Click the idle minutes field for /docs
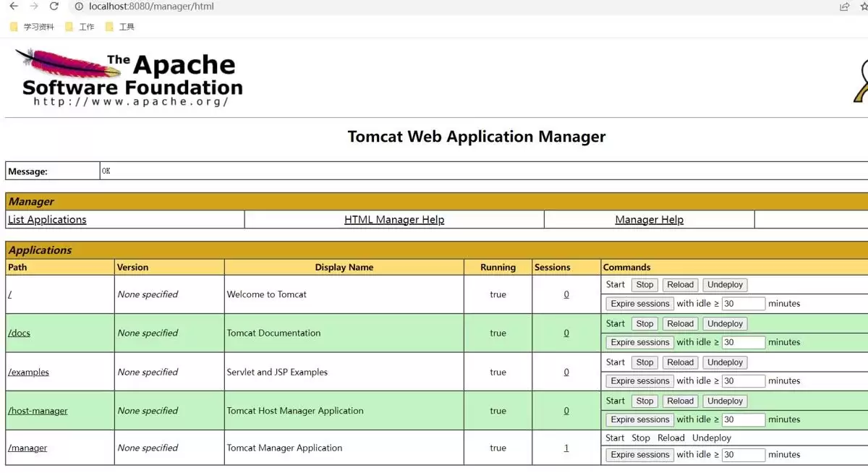Image resolution: width=868 pixels, height=473 pixels. click(x=744, y=343)
